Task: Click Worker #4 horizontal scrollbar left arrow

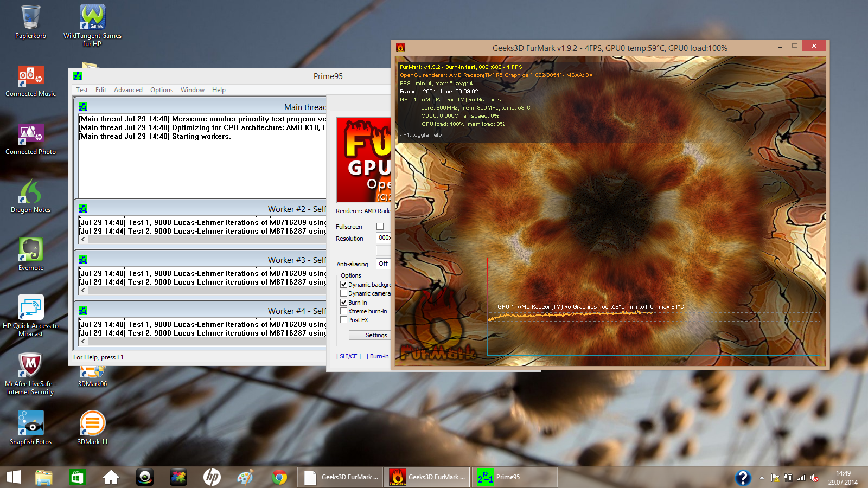Action: click(x=83, y=341)
